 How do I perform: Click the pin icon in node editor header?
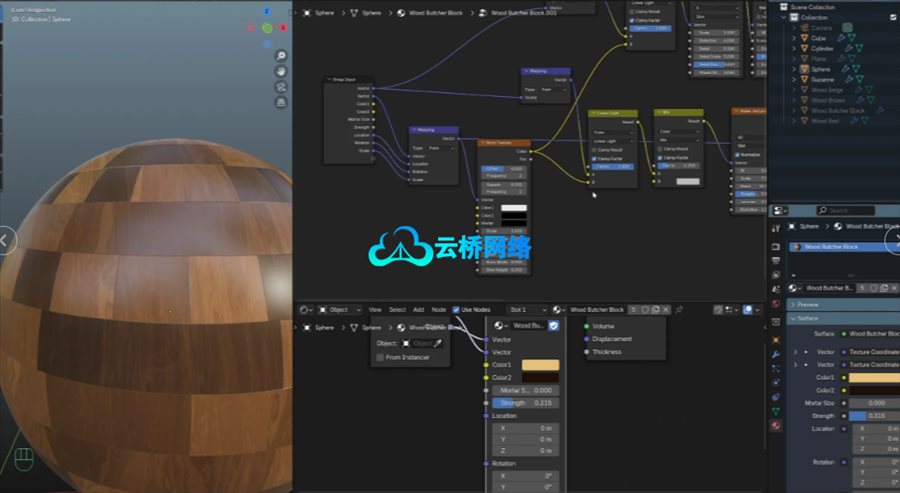(x=680, y=310)
